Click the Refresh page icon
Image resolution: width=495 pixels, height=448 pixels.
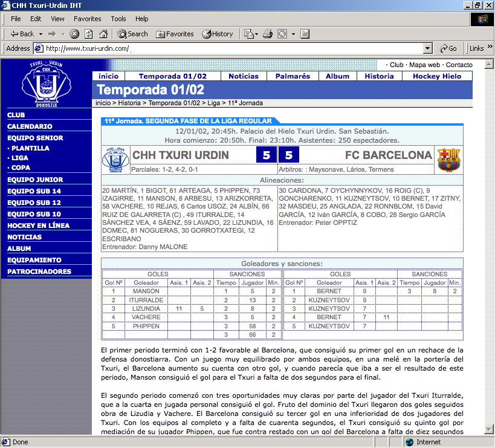point(89,34)
